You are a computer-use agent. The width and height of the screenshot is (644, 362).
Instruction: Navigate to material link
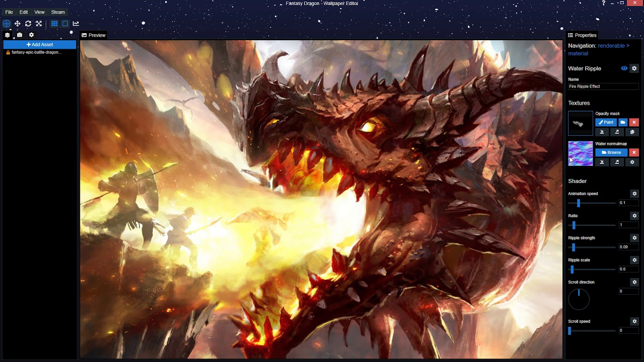(x=578, y=53)
